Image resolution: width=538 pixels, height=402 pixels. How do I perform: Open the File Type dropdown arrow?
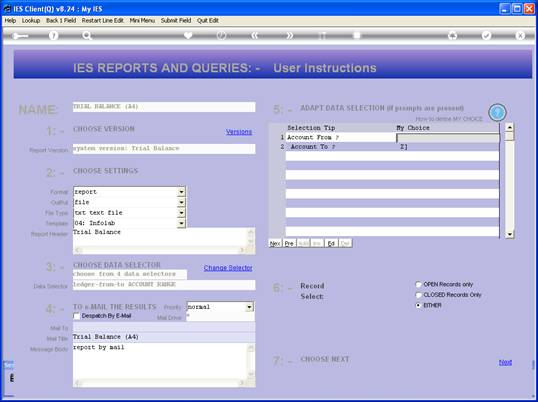point(182,213)
